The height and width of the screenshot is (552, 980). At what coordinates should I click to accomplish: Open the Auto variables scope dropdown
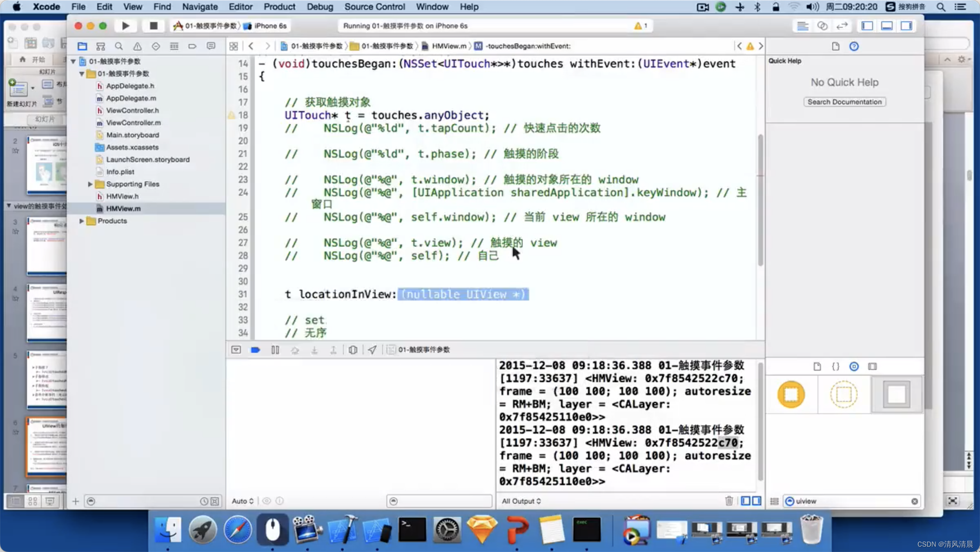[243, 501]
